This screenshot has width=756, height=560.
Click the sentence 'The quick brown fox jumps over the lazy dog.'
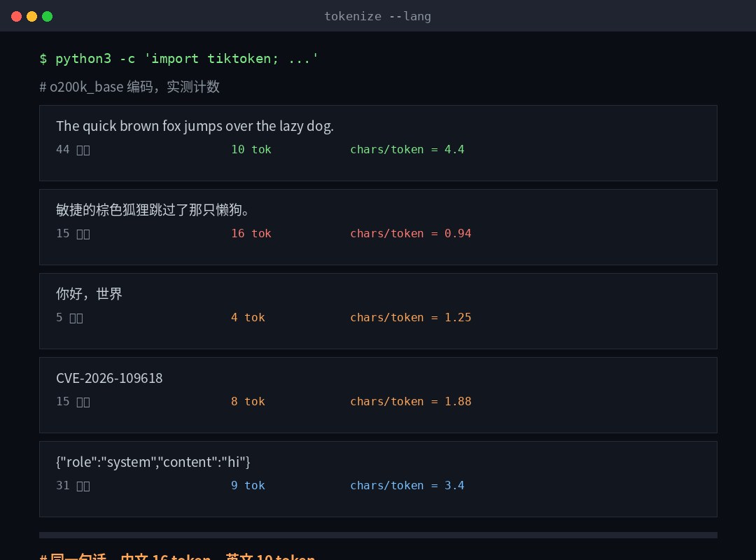pos(195,126)
